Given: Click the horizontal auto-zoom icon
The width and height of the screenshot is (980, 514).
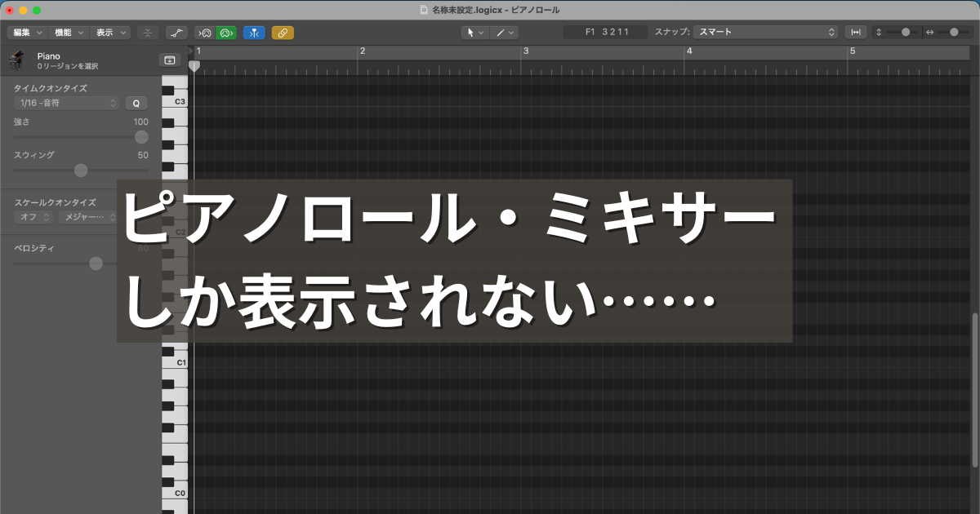Looking at the screenshot, I should tap(856, 33).
